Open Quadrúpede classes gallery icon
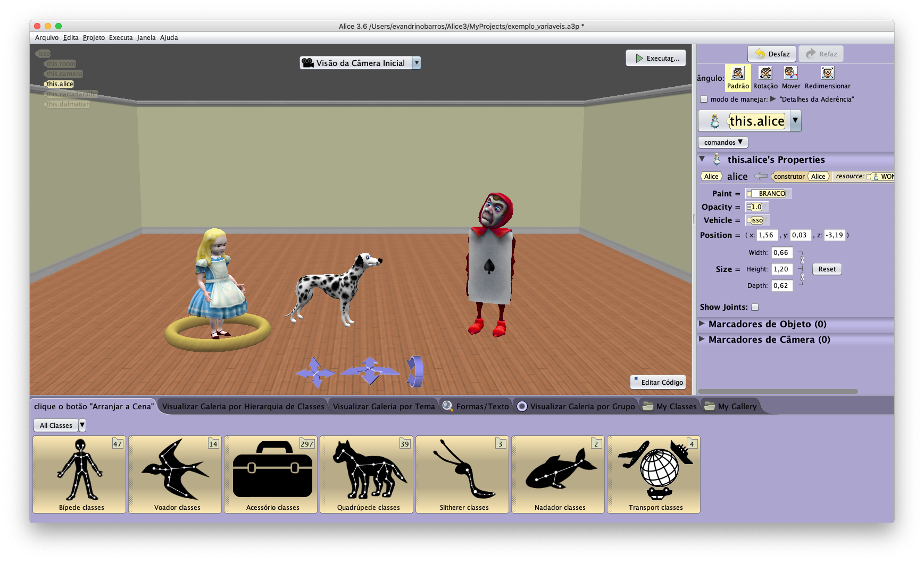 [x=367, y=474]
